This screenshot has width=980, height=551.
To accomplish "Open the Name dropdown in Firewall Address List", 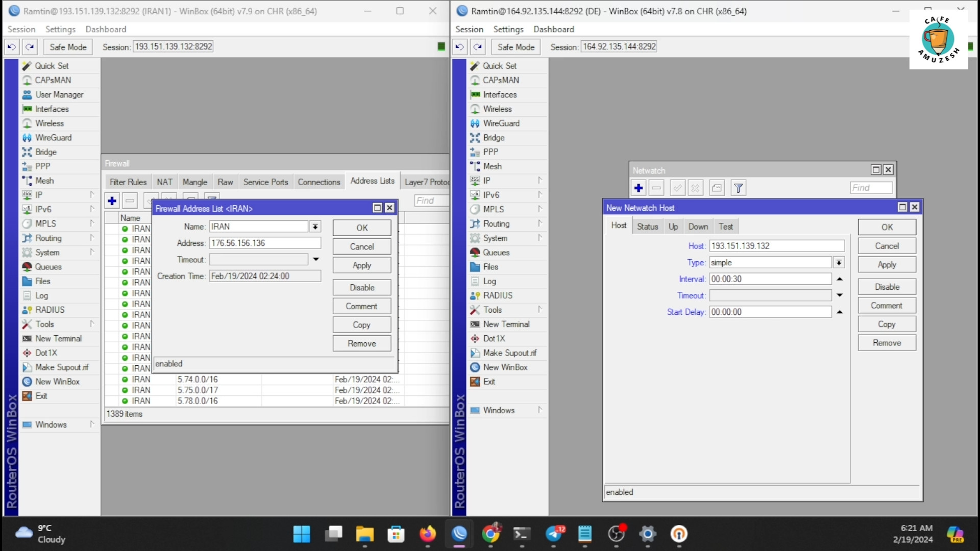I will (315, 227).
